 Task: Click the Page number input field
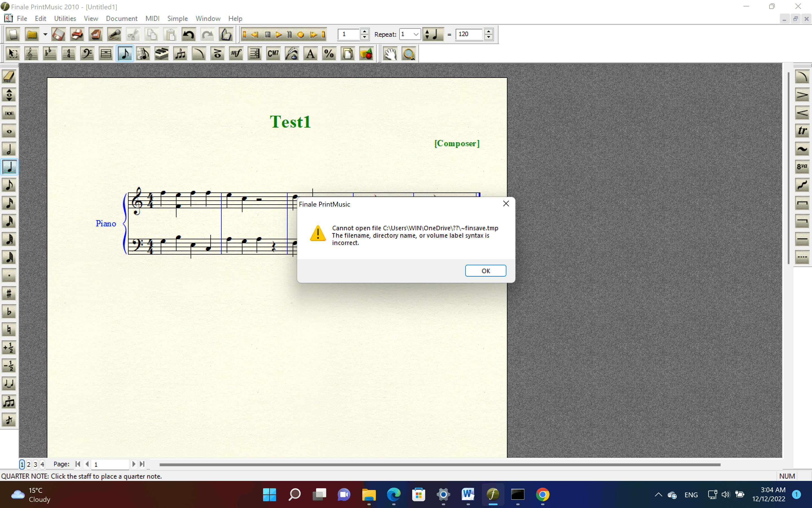[x=110, y=464]
